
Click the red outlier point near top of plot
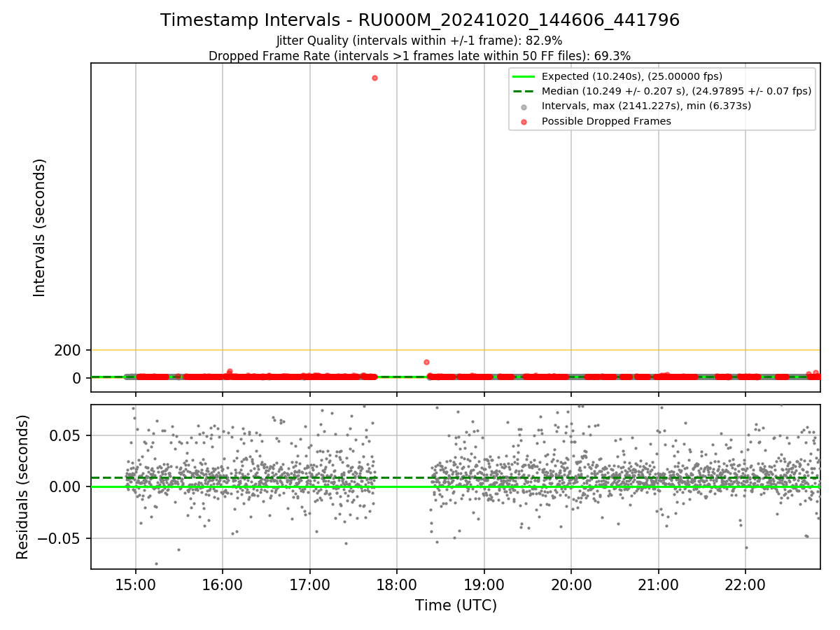pos(374,78)
